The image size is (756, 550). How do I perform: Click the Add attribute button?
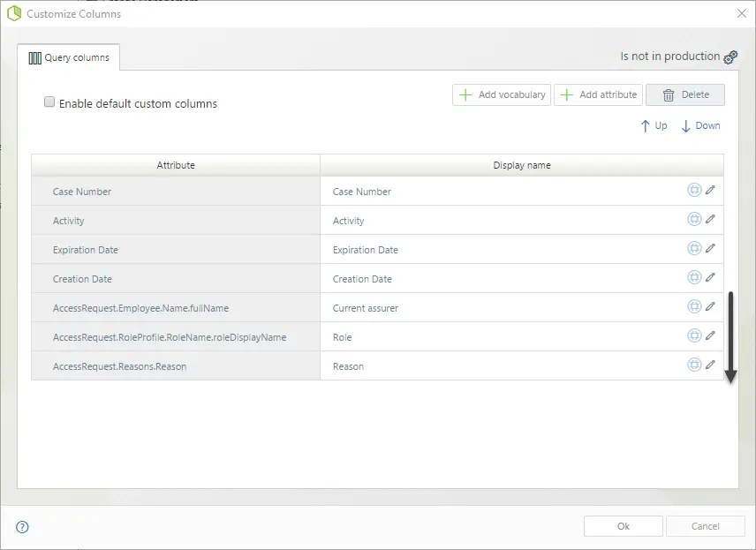click(598, 94)
